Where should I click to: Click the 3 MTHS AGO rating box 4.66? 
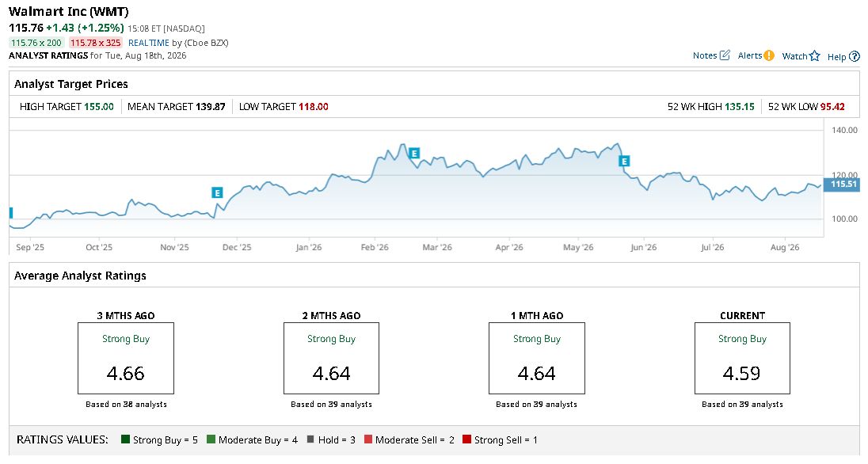point(126,358)
